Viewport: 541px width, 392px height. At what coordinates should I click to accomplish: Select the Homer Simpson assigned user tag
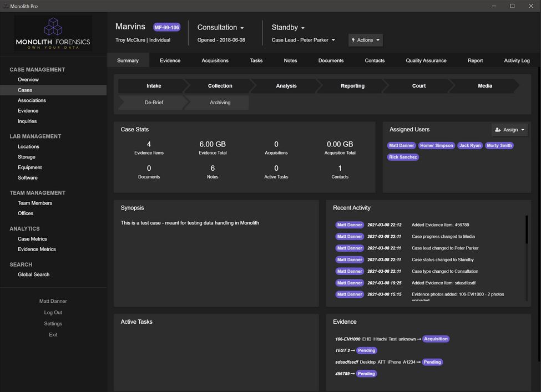tap(437, 145)
